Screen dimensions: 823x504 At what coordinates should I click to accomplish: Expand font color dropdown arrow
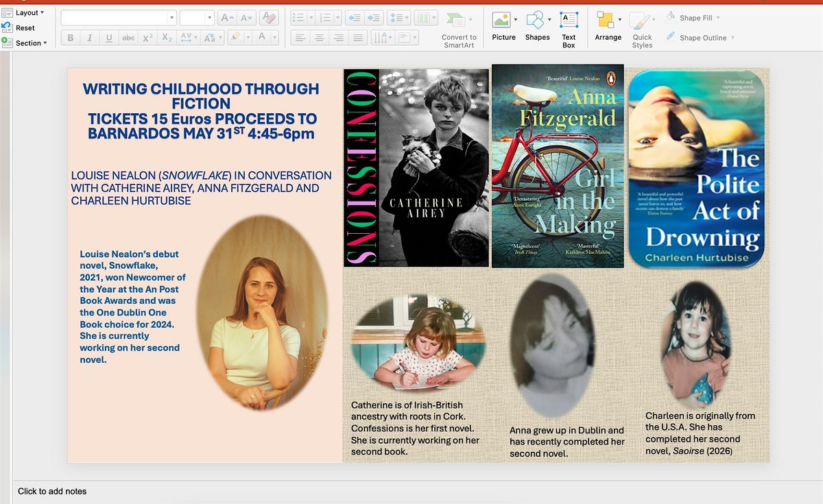[274, 38]
